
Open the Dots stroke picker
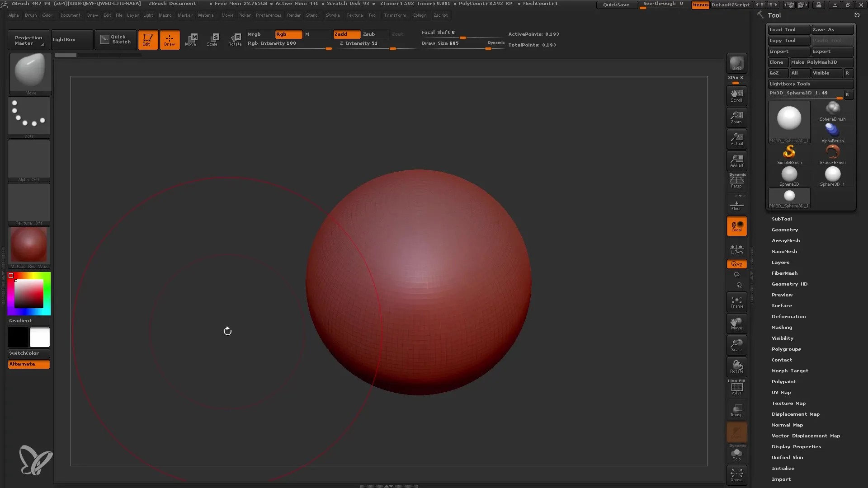pos(29,117)
